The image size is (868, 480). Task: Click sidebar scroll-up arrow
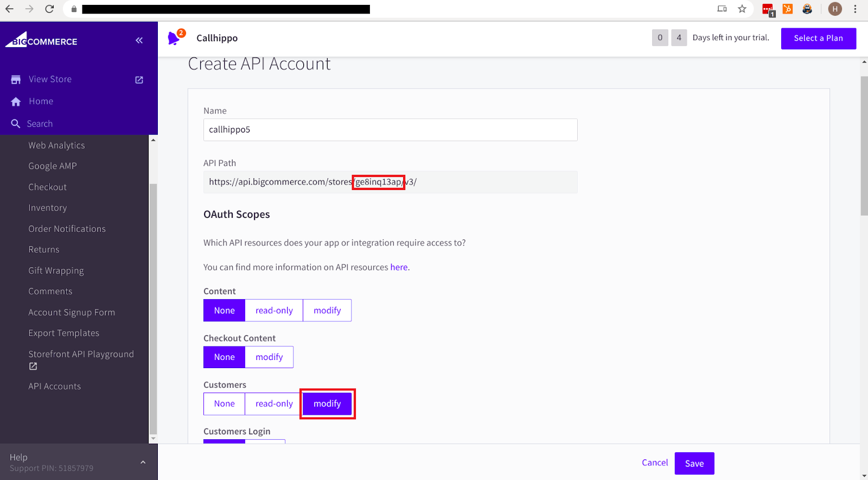pos(153,140)
